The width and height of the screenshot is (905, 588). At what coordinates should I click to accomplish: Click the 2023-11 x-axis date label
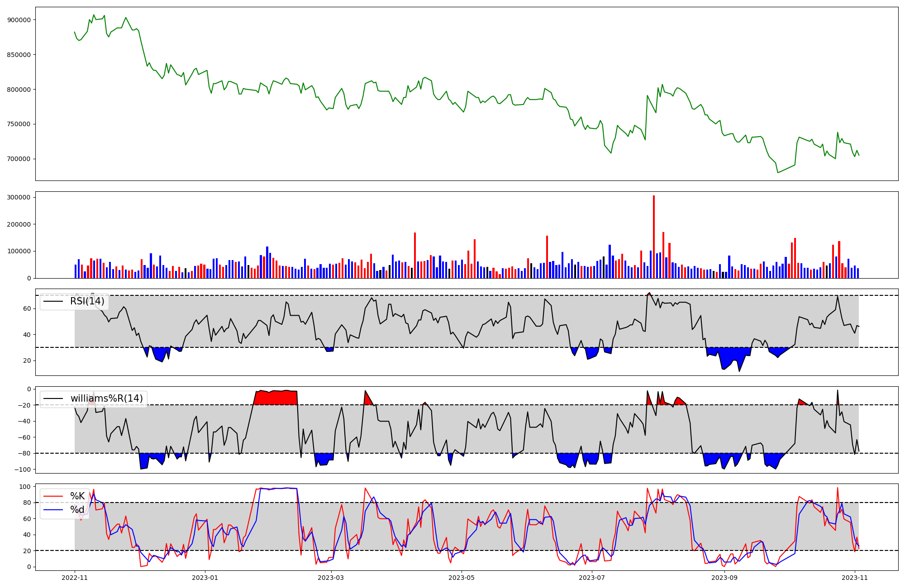point(854,578)
